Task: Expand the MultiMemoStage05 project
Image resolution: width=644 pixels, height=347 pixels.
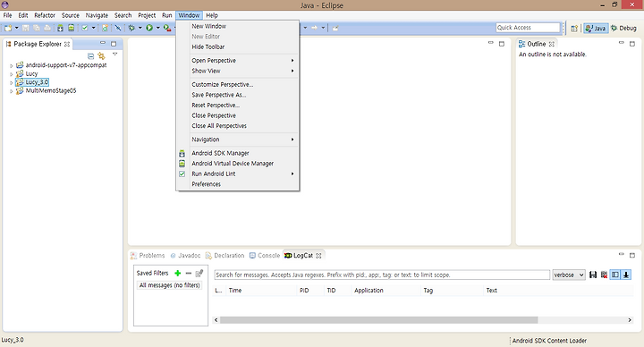Action: (x=11, y=91)
